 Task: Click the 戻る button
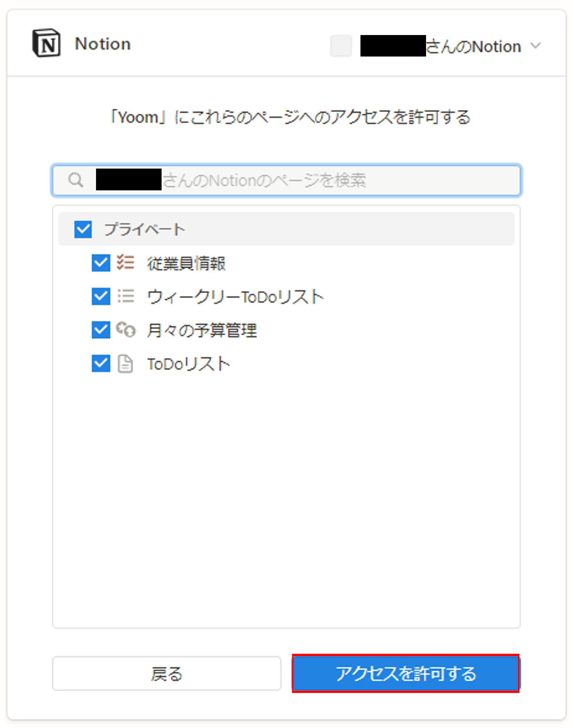coord(167,673)
